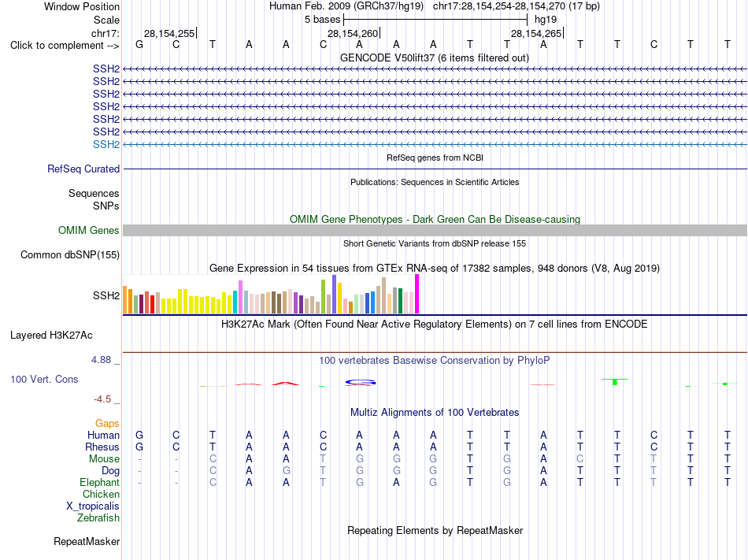
Task: Click the green T-shaped negative PhyloP bar
Action: click(x=615, y=381)
